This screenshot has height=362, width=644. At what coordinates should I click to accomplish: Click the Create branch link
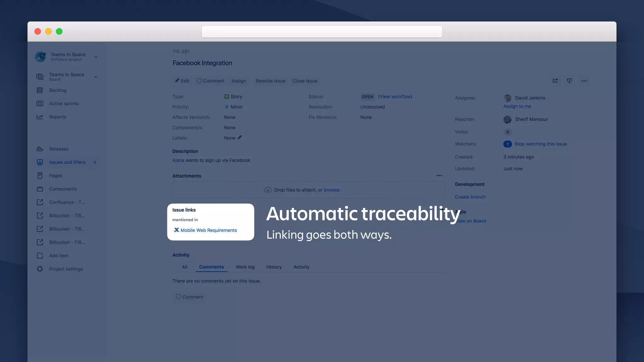(470, 197)
